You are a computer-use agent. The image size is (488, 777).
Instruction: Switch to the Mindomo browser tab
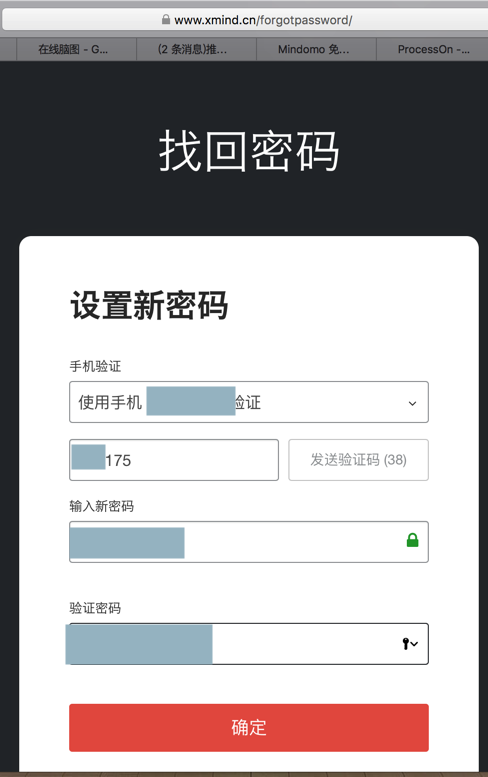point(313,49)
